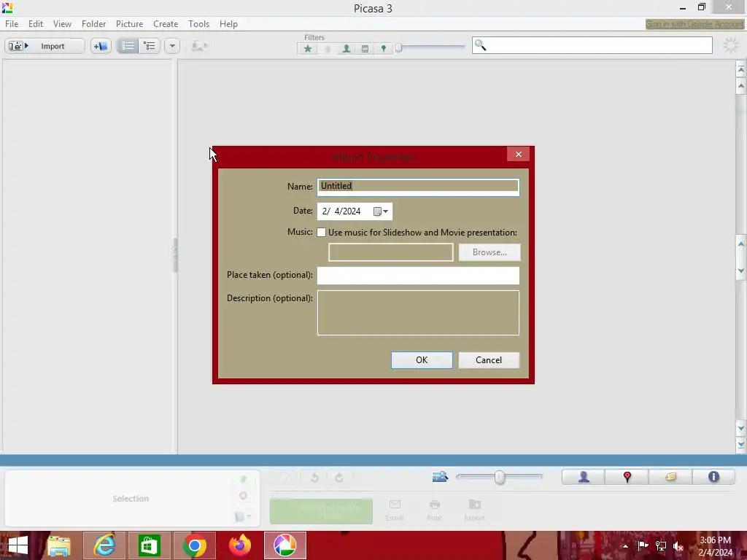Open the File menu
The width and height of the screenshot is (747, 560).
pyautogui.click(x=12, y=24)
